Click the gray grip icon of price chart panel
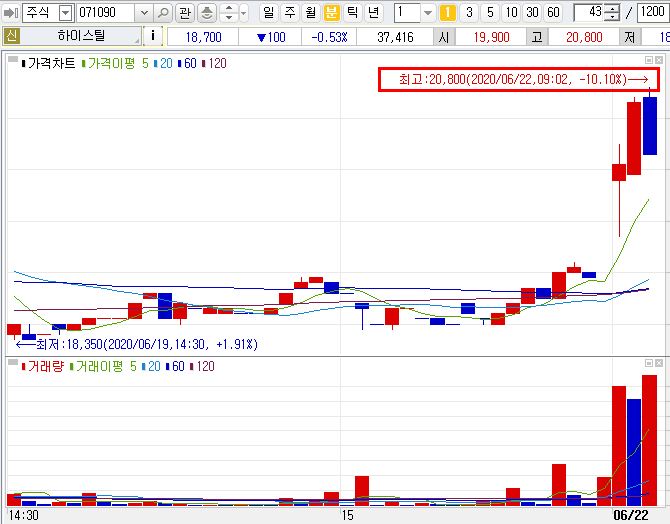 tap(13, 59)
